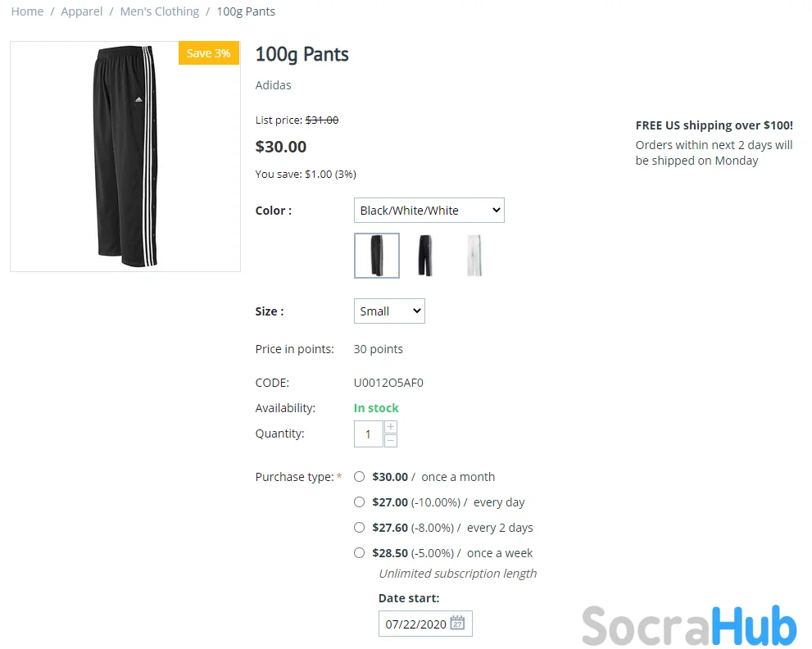The height and width of the screenshot is (649, 812).
Task: Choose the every day purchase option
Action: (x=359, y=502)
